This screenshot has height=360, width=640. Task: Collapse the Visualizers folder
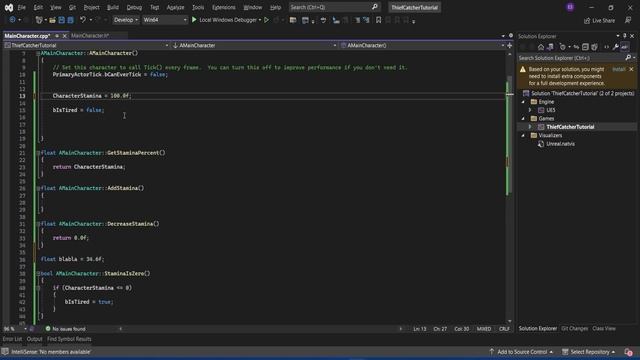[523, 136]
